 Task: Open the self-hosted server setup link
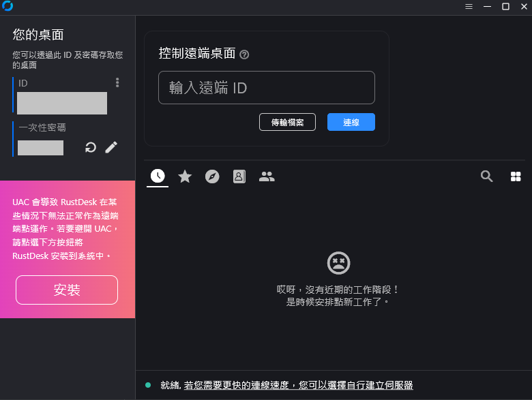pyautogui.click(x=298, y=385)
